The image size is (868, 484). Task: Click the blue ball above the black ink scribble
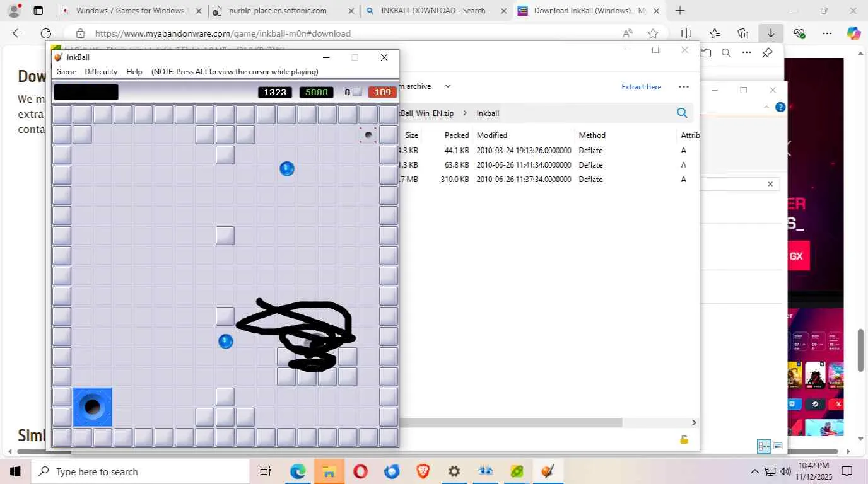287,169
